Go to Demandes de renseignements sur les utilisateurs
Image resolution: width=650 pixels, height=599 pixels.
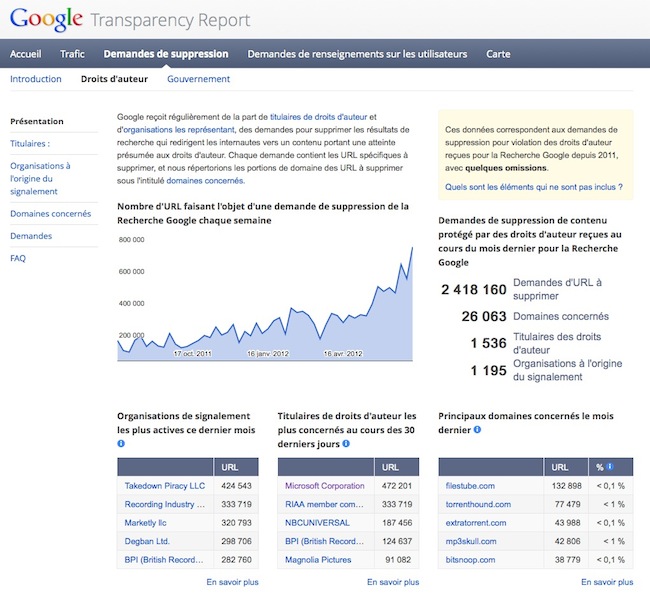click(x=357, y=54)
